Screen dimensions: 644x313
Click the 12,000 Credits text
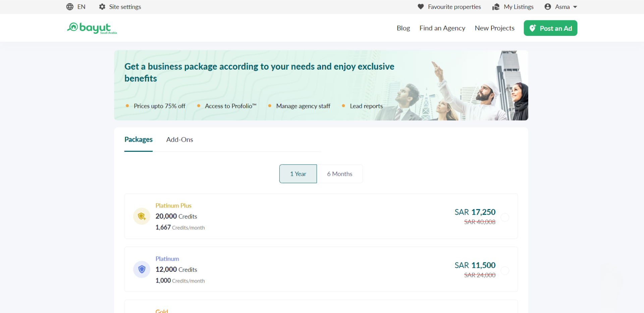click(x=176, y=270)
